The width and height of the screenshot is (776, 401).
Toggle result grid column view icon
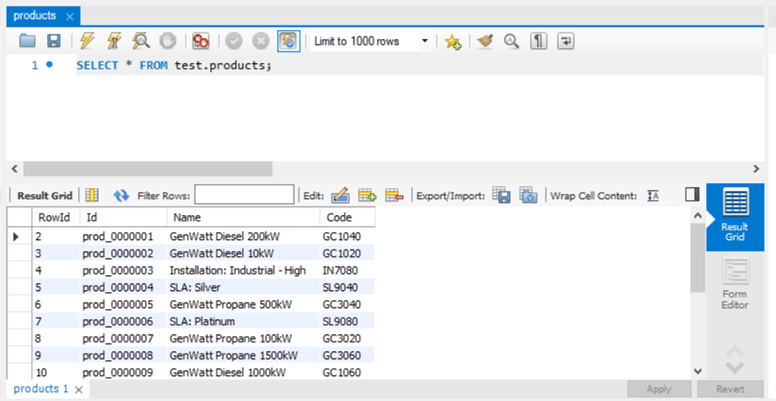click(x=92, y=196)
